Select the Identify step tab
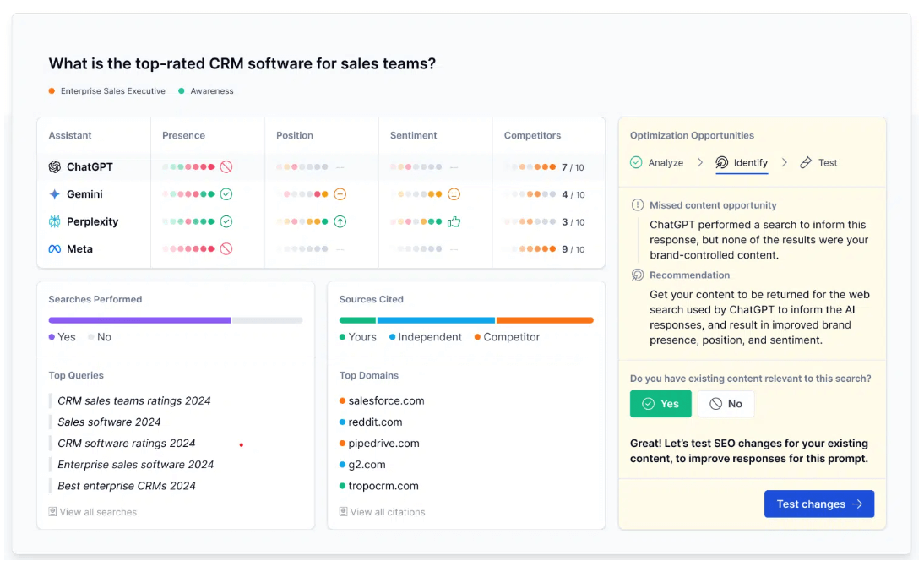 [x=742, y=163]
